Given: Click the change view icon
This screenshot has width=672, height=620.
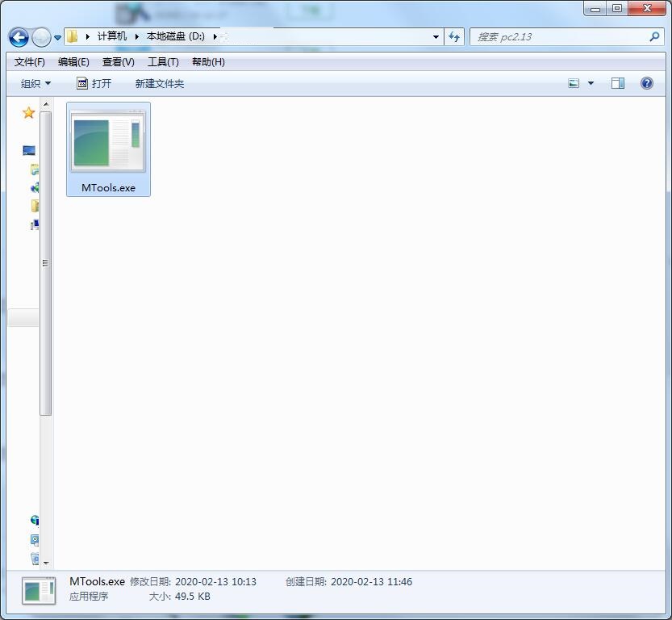Looking at the screenshot, I should 574,83.
